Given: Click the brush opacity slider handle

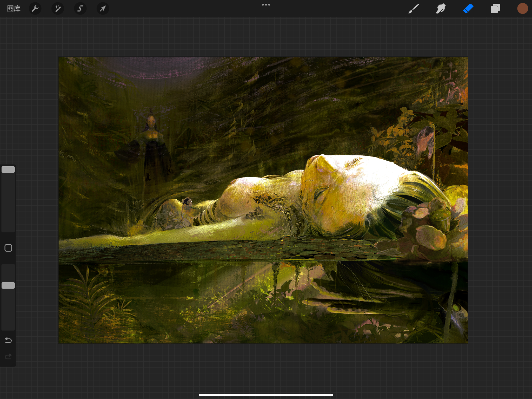Looking at the screenshot, I should (8, 285).
